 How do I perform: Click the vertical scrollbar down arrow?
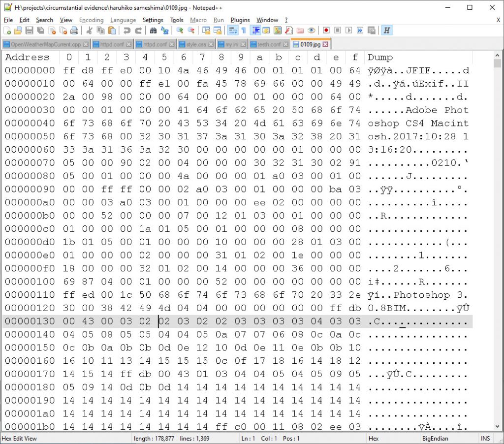(498, 426)
